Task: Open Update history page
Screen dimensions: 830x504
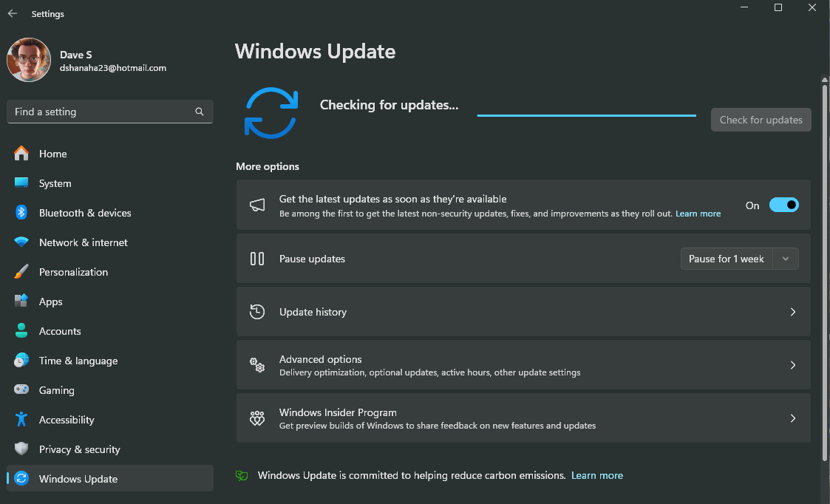Action: click(523, 311)
